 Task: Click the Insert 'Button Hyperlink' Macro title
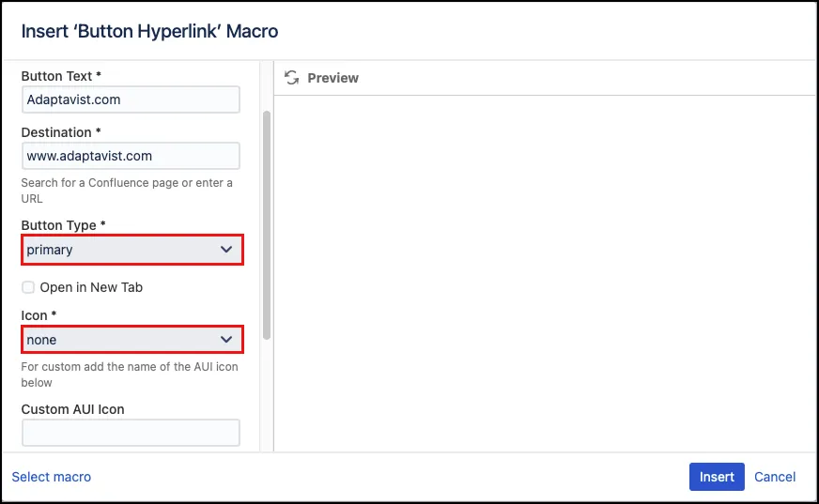pyautogui.click(x=149, y=31)
